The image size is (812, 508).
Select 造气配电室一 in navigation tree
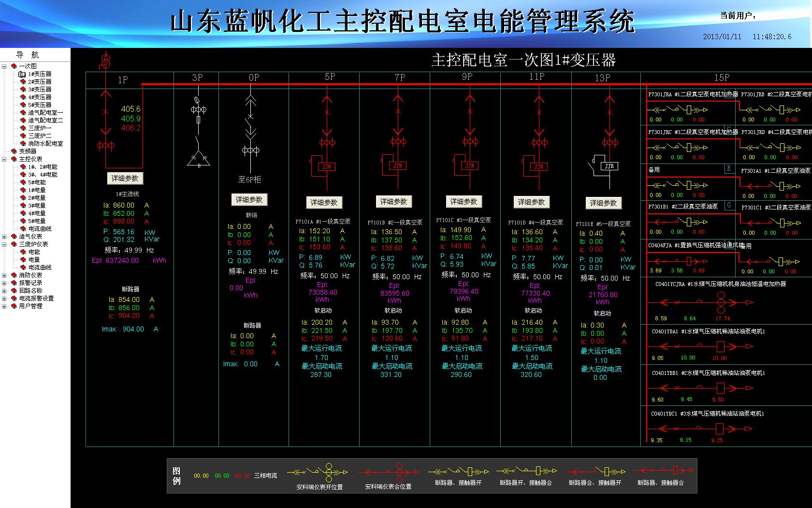coord(45,113)
